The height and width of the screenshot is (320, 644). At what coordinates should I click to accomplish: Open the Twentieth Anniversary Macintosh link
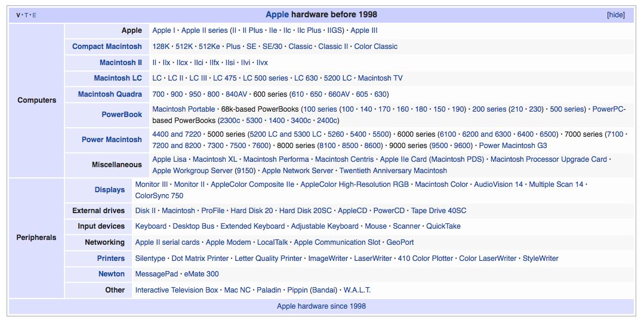393,171
